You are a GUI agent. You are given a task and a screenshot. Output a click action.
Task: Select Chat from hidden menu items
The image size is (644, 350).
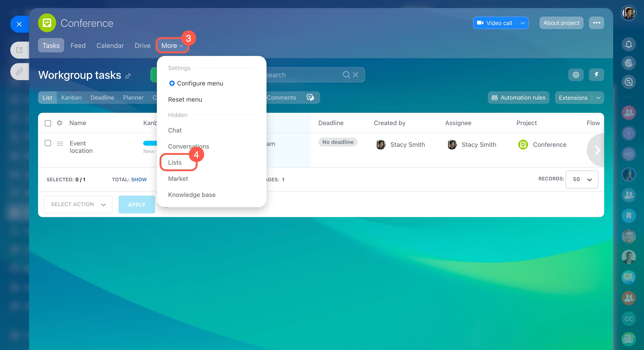(175, 130)
